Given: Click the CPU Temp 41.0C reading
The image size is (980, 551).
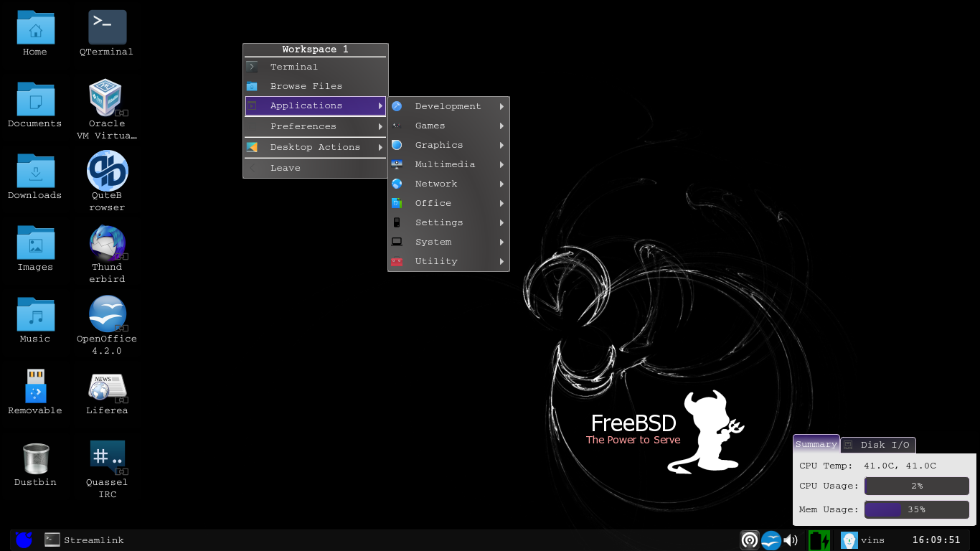Looking at the screenshot, I should pos(900,466).
